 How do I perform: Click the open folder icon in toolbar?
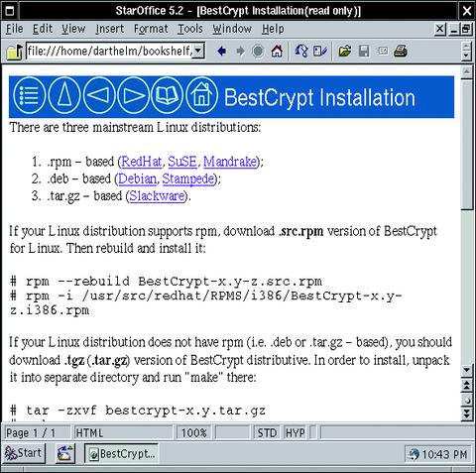[345, 52]
